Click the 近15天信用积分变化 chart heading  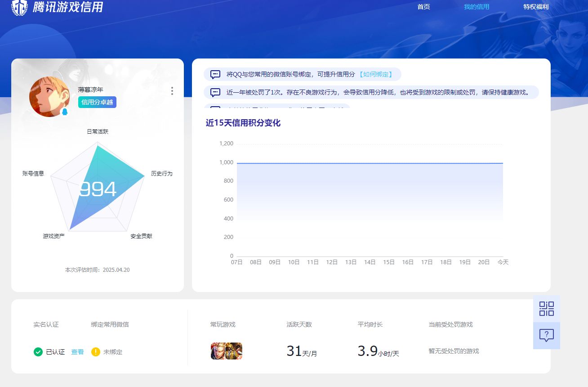tap(243, 123)
